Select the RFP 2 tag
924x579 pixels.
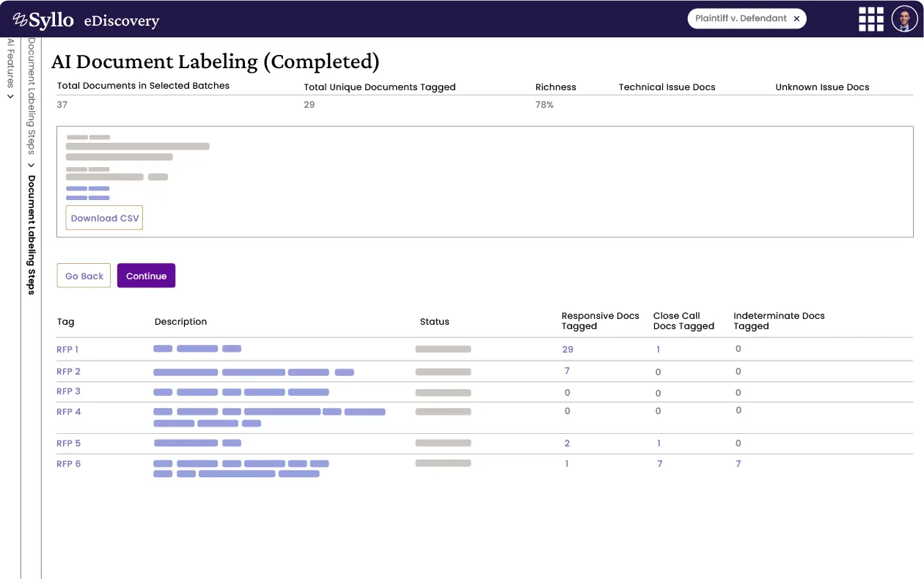click(68, 372)
